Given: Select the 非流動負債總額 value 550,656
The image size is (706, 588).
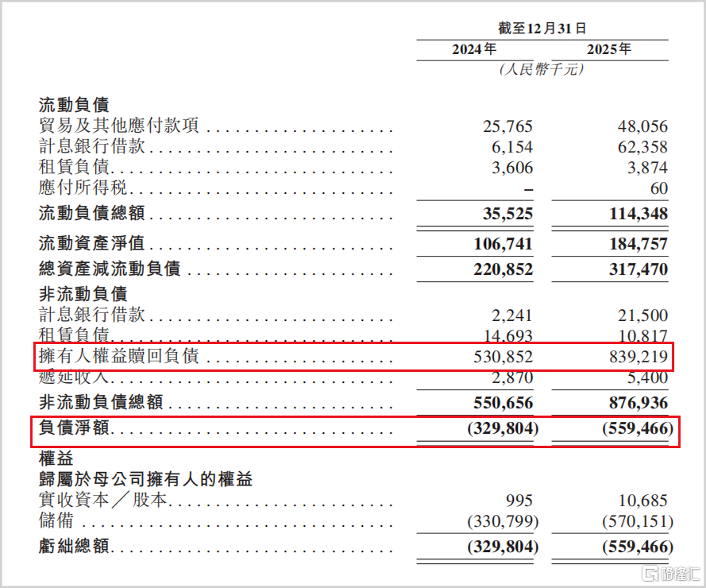Looking at the screenshot, I should (503, 402).
